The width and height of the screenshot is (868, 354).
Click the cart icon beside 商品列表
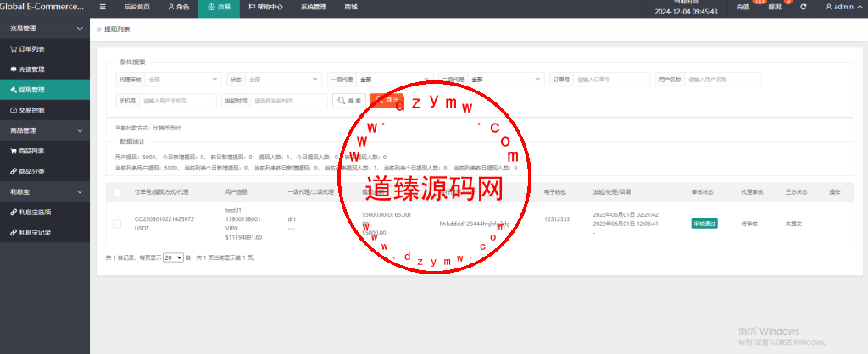[x=14, y=151]
